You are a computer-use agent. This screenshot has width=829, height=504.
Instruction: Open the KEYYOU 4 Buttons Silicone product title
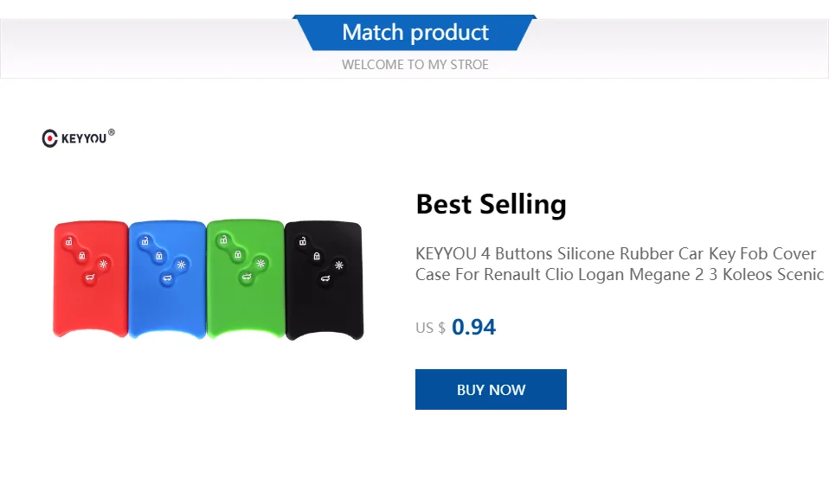pos(619,264)
